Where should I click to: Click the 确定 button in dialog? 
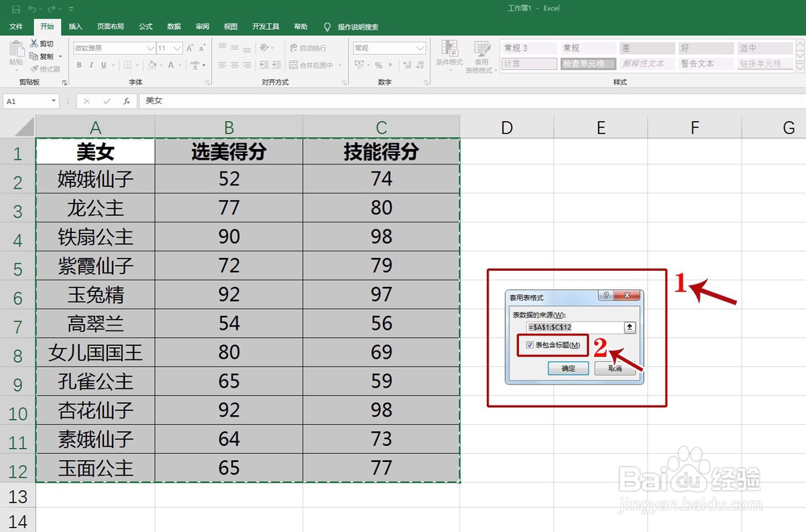[568, 368]
